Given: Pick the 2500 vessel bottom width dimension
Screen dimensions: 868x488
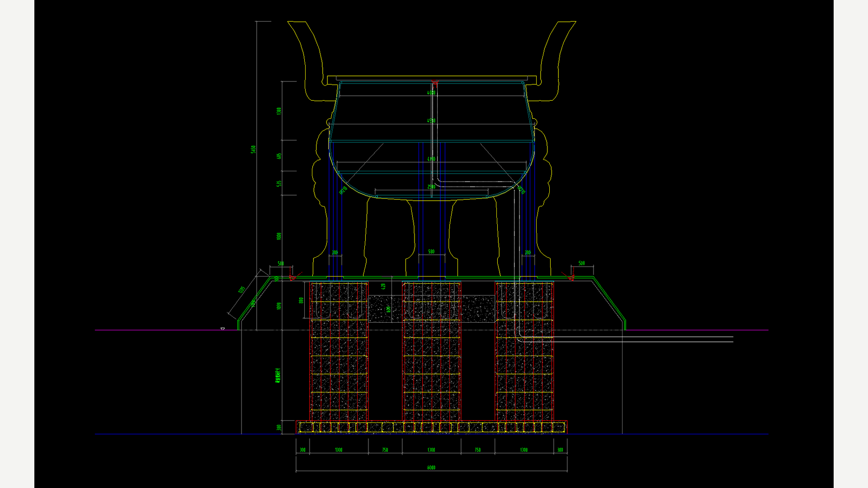Looking at the screenshot, I should (x=431, y=187).
